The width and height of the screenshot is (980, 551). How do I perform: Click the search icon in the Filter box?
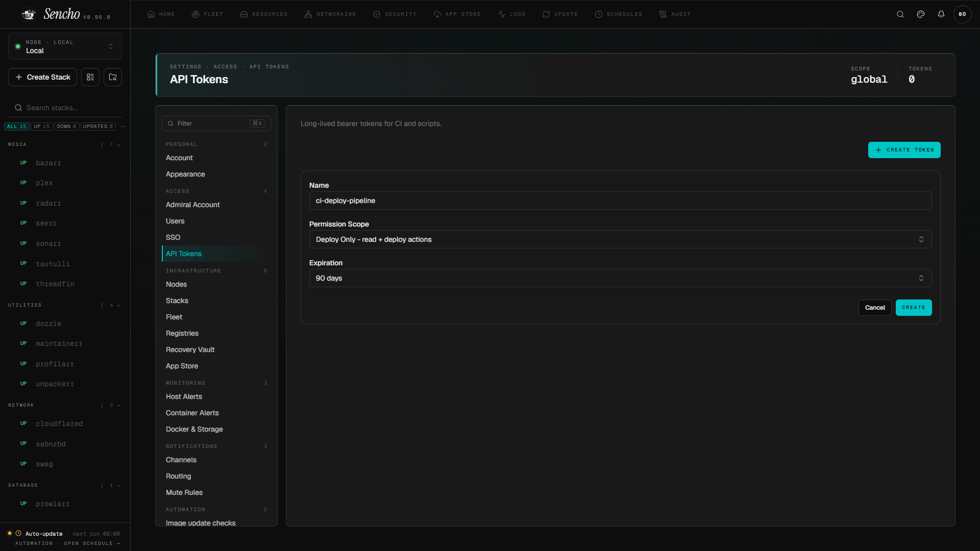point(170,123)
